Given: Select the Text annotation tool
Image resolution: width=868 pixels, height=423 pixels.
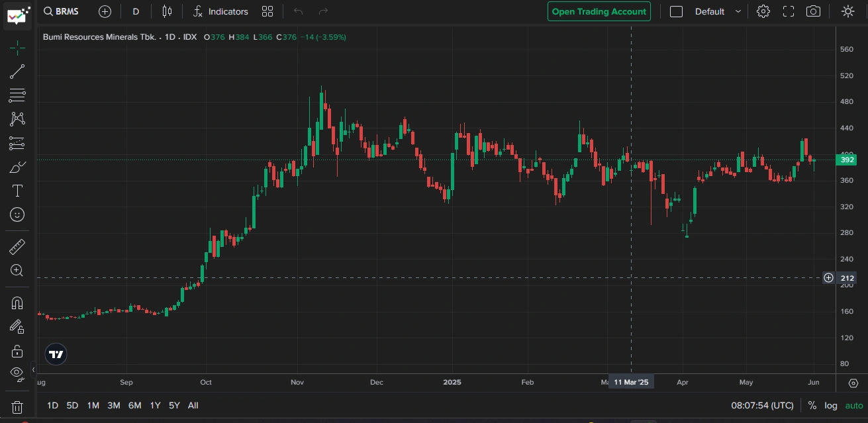Looking at the screenshot, I should tap(17, 191).
